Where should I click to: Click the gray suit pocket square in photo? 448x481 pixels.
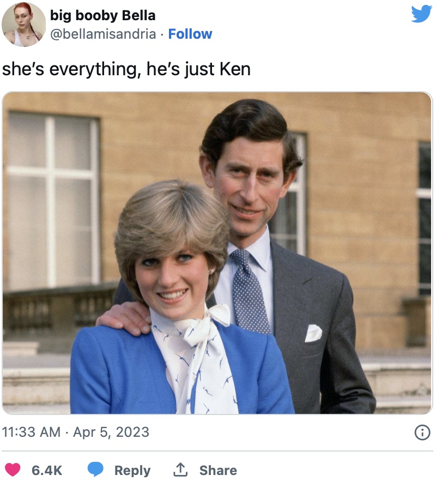313,333
